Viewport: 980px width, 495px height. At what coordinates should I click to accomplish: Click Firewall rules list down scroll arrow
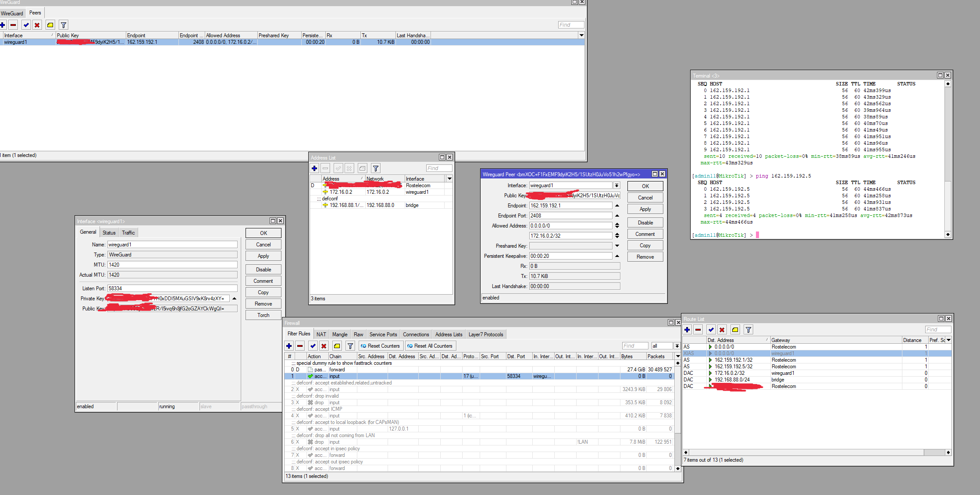tap(678, 468)
